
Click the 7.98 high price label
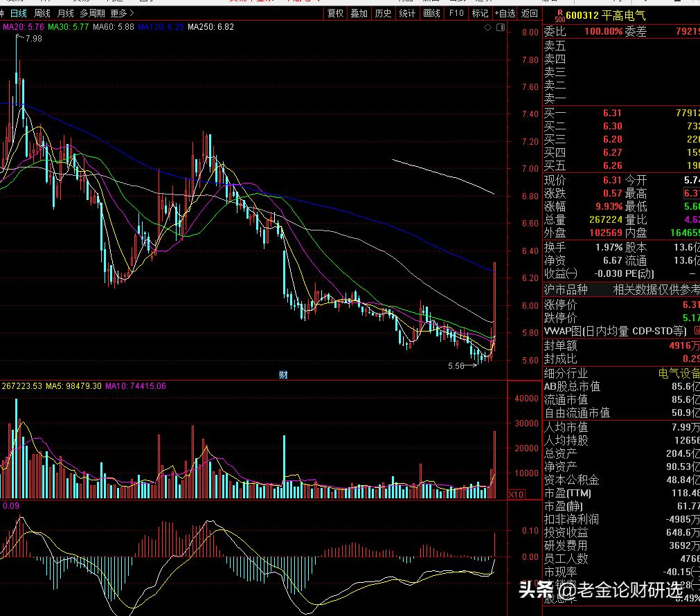coord(34,39)
